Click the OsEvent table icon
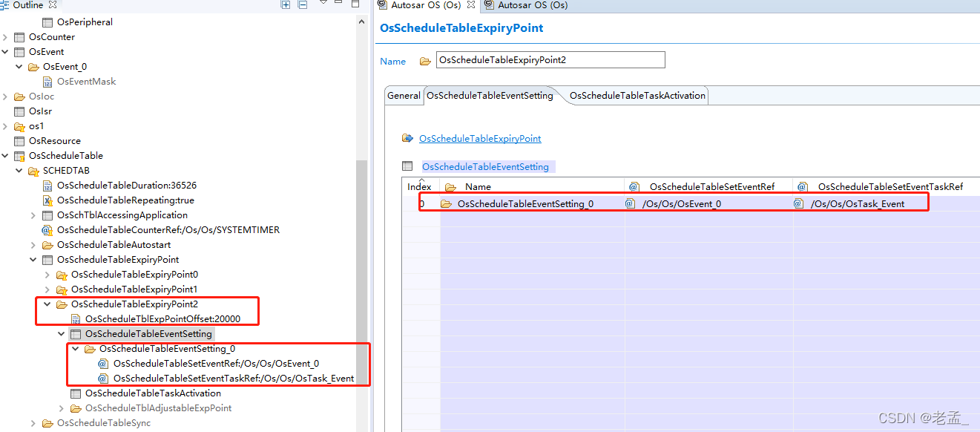 pos(20,52)
